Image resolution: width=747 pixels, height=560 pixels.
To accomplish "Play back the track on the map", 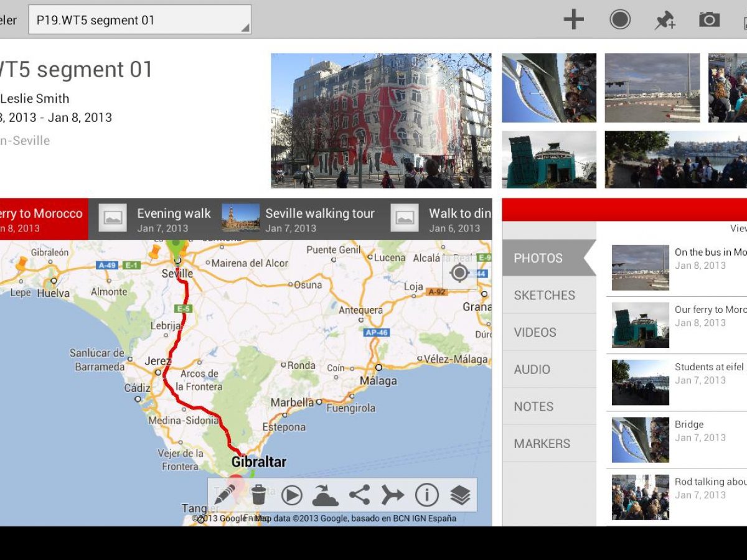I will click(291, 495).
